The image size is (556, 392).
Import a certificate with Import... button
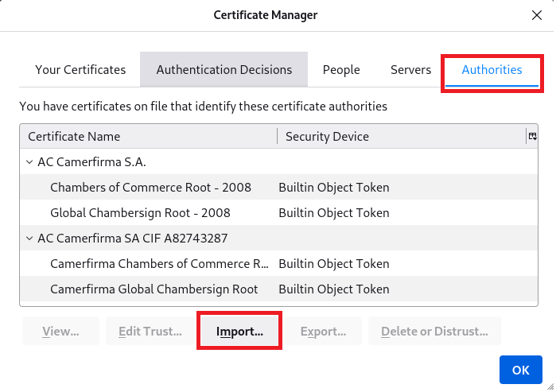coord(239,332)
